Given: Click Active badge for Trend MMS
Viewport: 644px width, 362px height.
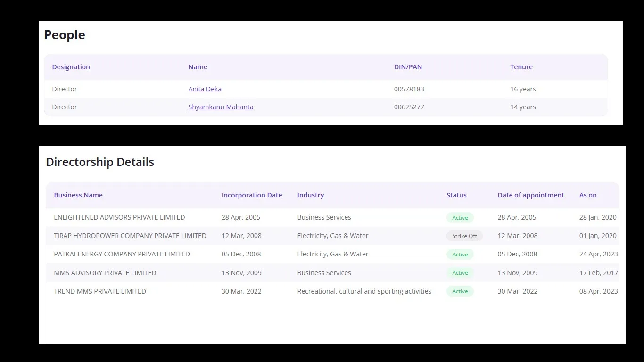Looking at the screenshot, I should pos(460,291).
